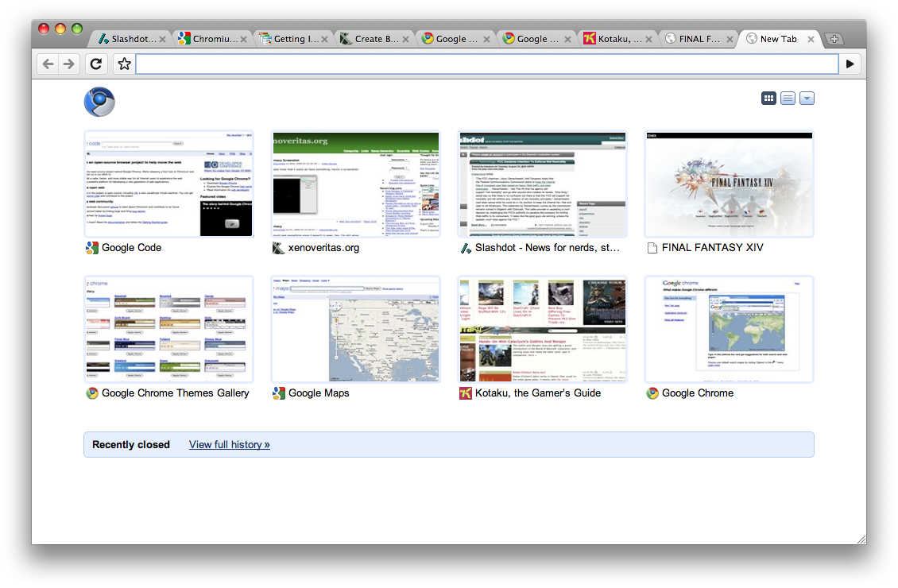Image resolution: width=898 pixels, height=588 pixels.
Task: Go forward with the forward arrow button
Action: (x=68, y=64)
